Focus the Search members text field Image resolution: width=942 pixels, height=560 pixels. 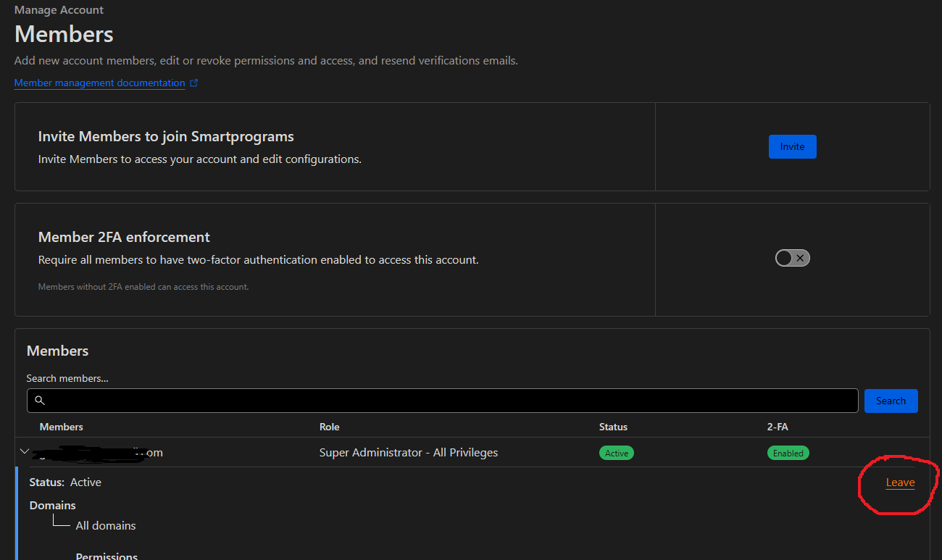coord(449,401)
